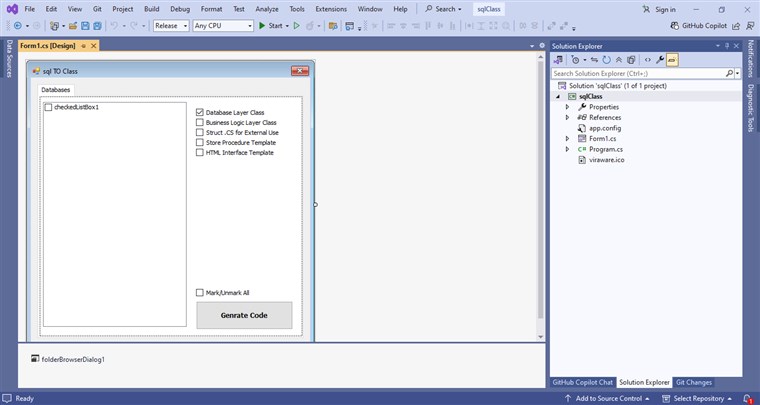Click the Find in Files icon
760x405 pixels.
point(332,26)
